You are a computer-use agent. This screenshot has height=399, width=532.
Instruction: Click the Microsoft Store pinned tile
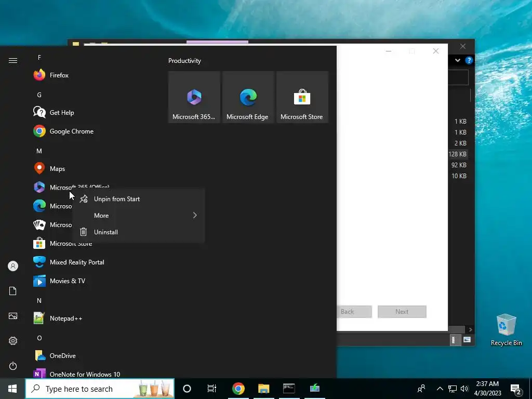(302, 97)
